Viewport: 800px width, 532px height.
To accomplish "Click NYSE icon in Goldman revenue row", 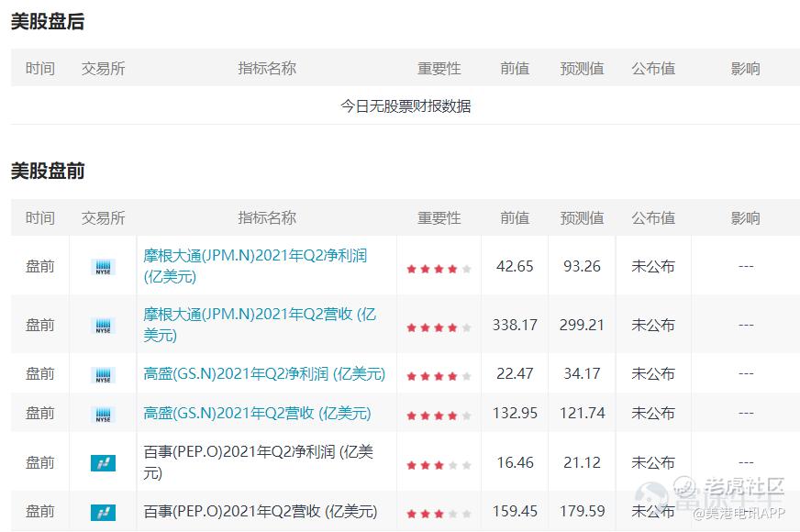I will [x=103, y=415].
